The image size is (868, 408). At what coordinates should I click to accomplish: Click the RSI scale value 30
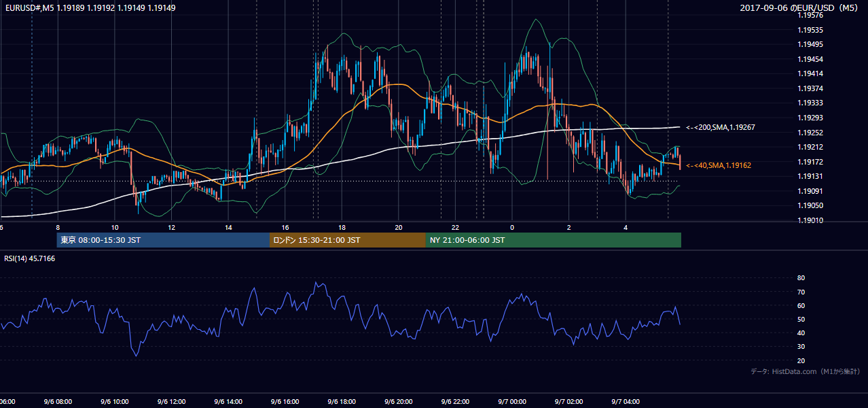801,347
